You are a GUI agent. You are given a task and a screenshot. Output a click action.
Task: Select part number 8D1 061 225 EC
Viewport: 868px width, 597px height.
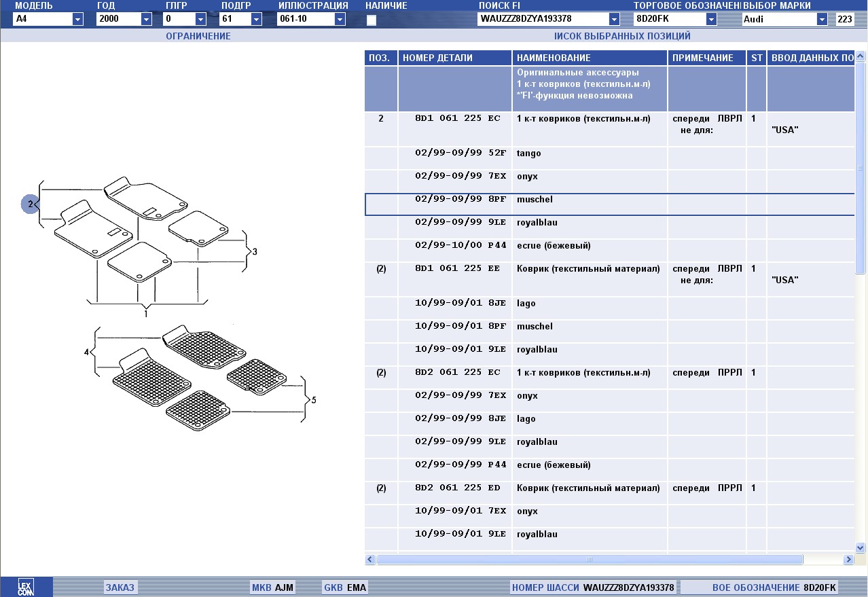pos(457,119)
